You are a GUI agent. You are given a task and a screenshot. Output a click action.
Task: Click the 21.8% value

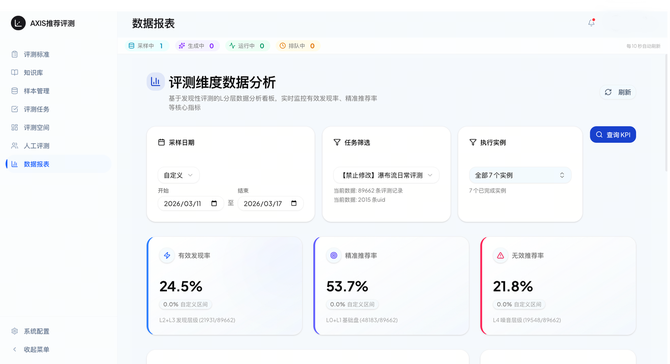(513, 286)
